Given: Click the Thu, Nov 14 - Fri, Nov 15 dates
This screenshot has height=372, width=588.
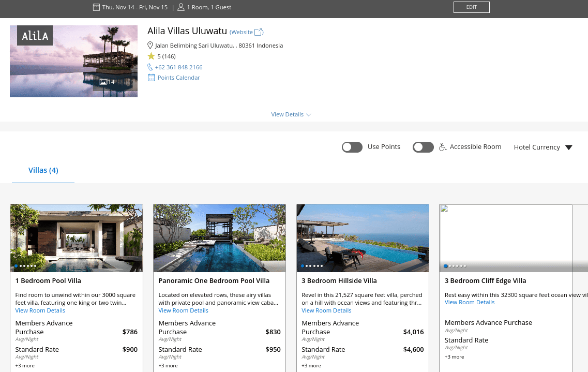Looking at the screenshot, I should click(135, 7).
